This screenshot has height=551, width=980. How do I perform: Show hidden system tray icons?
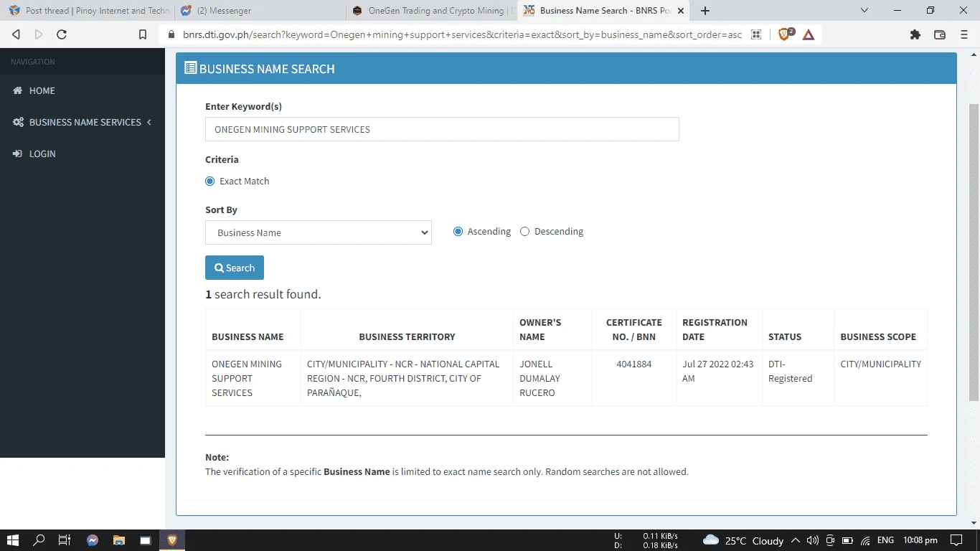point(796,540)
